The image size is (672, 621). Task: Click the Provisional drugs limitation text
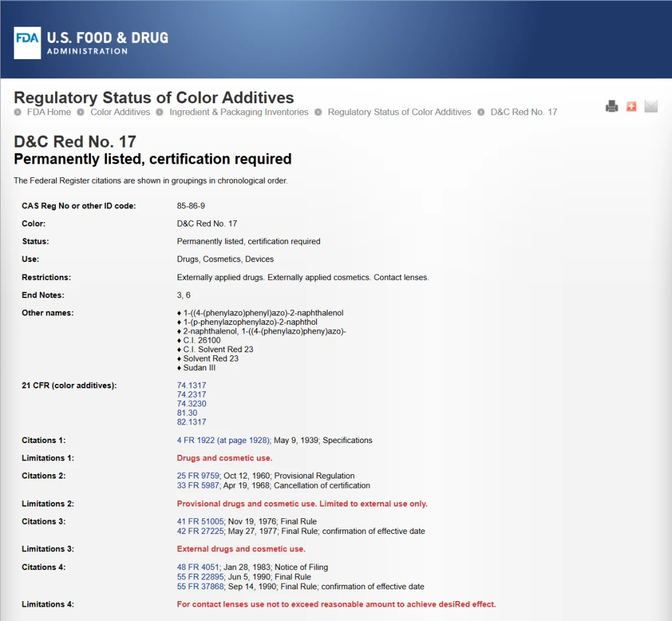(302, 503)
